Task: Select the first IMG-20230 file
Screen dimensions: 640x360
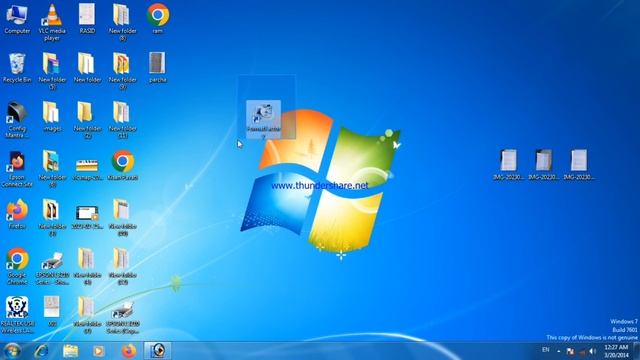Action: (x=509, y=164)
